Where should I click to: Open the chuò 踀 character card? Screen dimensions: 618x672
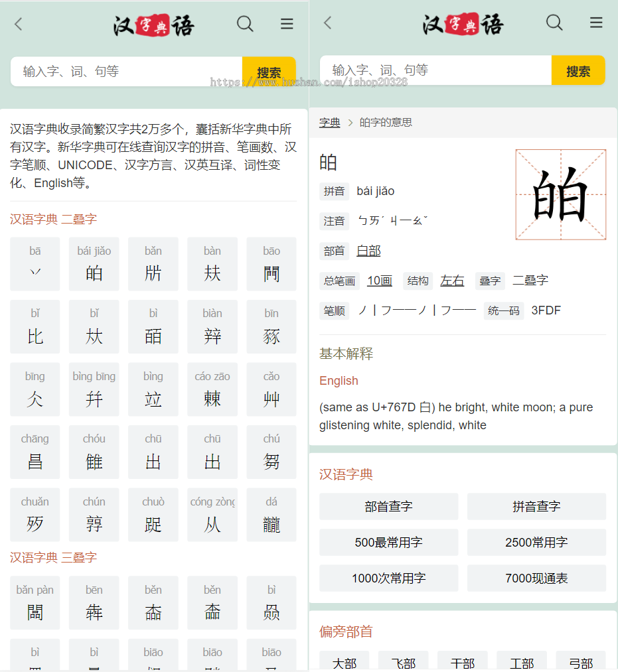(153, 515)
